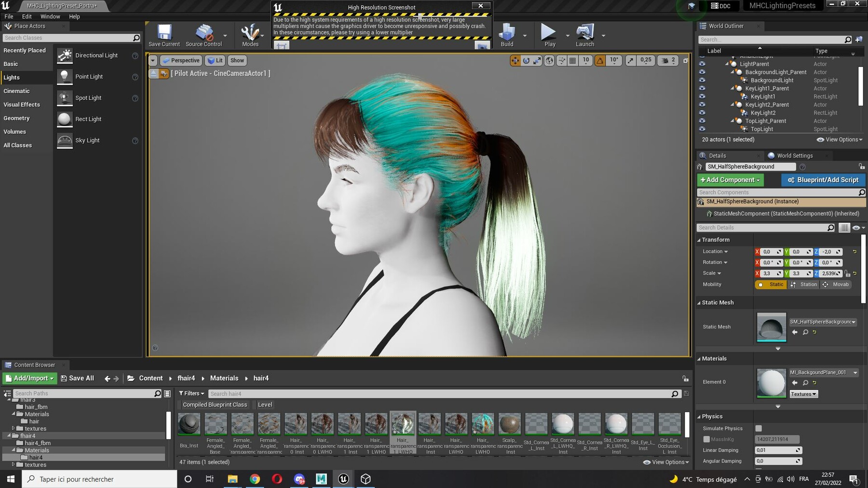Click the Scalp_ Inst material thumbnail
This screenshot has height=488, width=868.
(x=510, y=424)
